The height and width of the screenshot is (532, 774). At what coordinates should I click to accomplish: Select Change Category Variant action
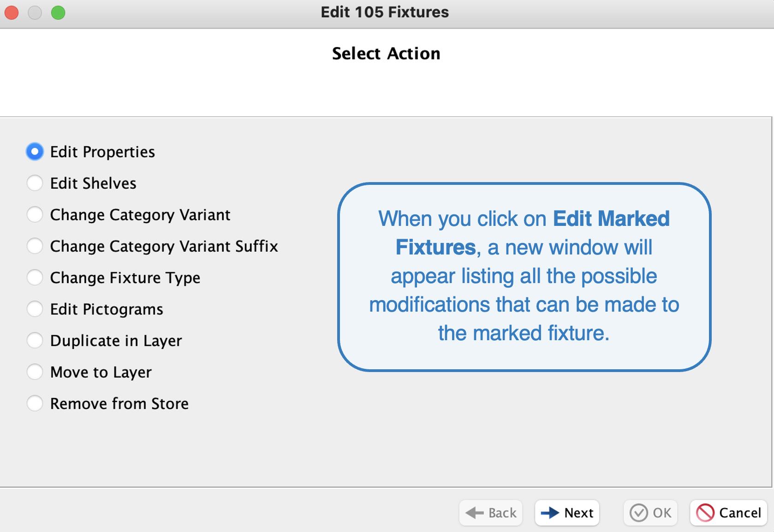tap(35, 214)
